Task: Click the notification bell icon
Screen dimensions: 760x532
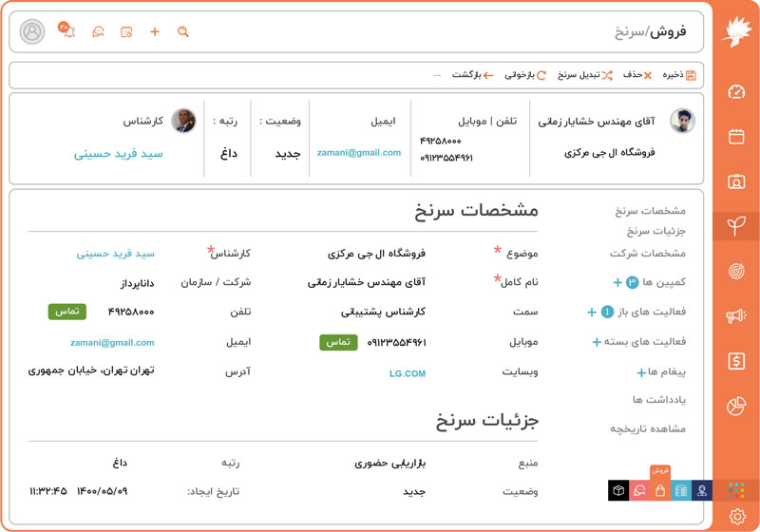Action: pyautogui.click(x=68, y=32)
